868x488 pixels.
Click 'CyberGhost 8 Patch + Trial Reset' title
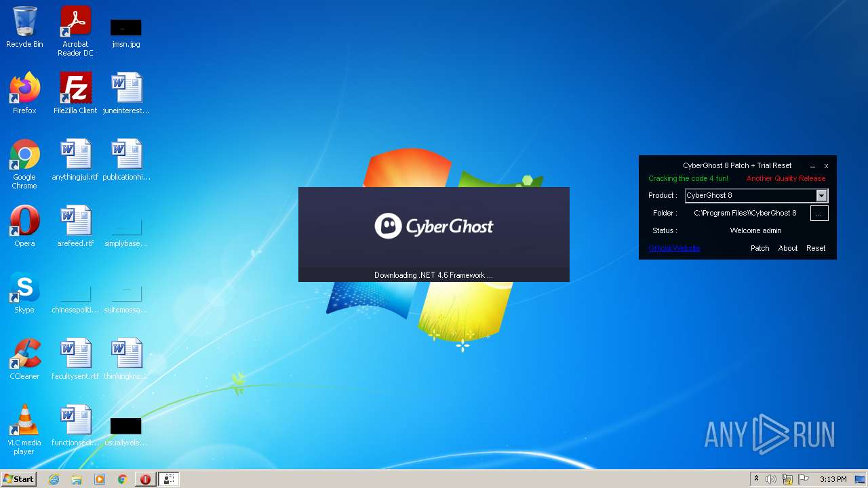pyautogui.click(x=737, y=165)
